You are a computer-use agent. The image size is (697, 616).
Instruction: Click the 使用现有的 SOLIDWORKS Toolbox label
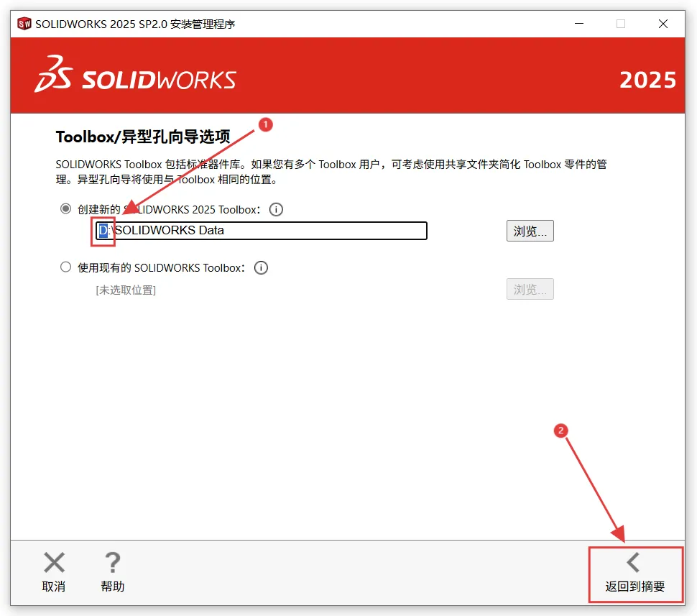[162, 268]
